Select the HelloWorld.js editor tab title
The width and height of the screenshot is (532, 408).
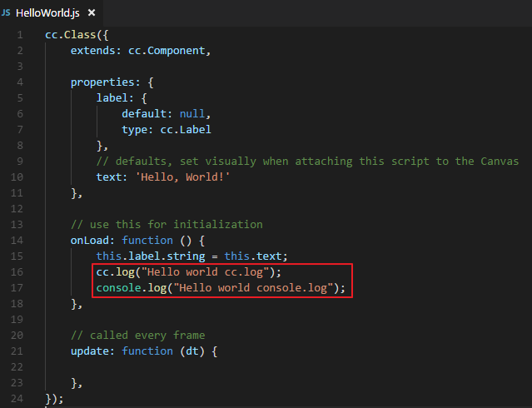(x=48, y=13)
